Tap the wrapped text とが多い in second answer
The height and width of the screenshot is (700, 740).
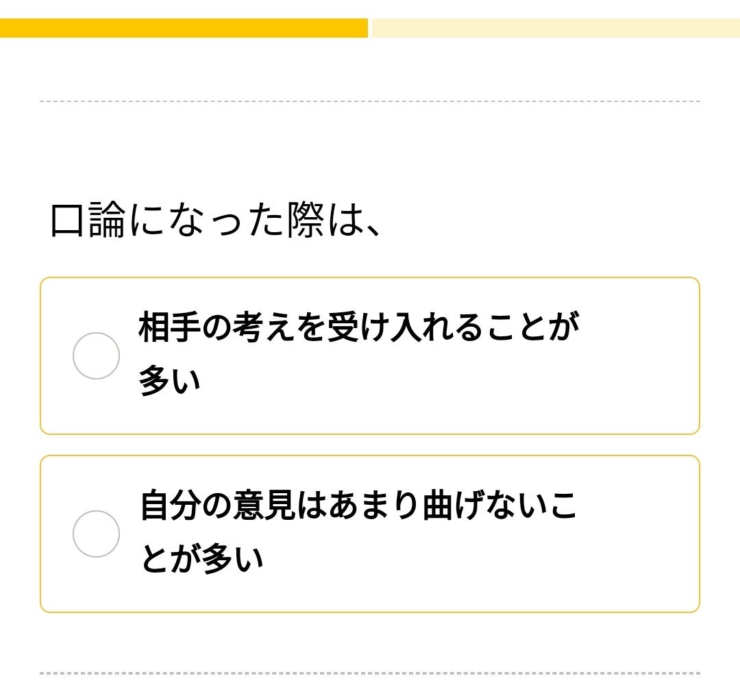click(x=202, y=558)
